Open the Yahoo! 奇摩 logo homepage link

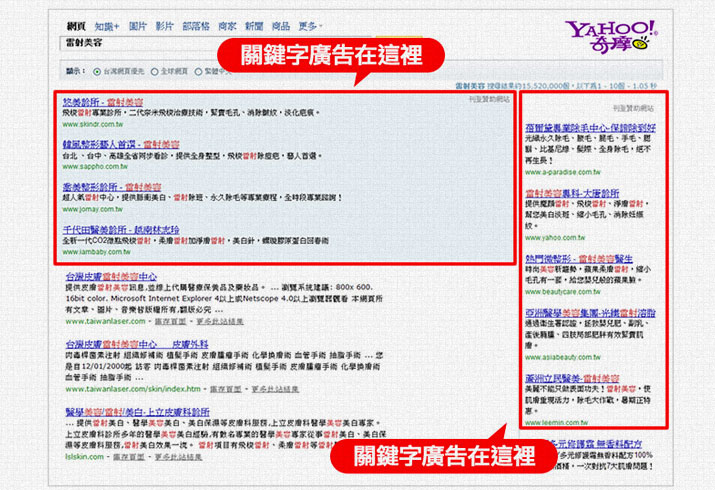pyautogui.click(x=611, y=36)
